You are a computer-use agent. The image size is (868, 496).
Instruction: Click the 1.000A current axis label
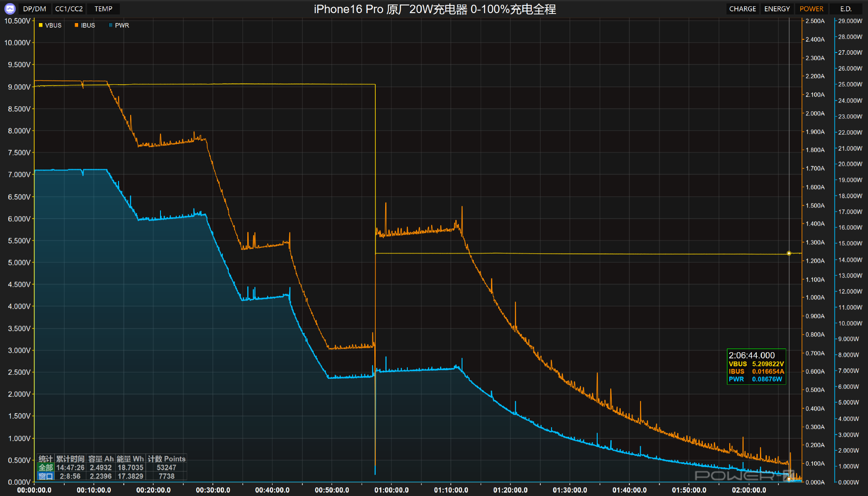click(815, 298)
